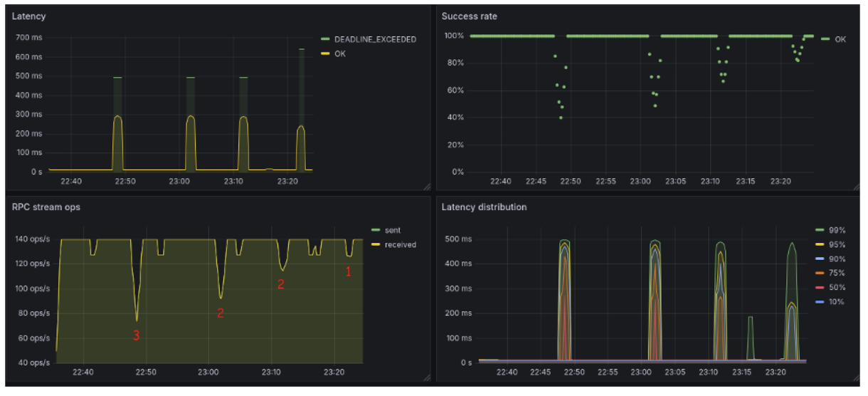Click the yellow received legend color marker
The image size is (868, 396).
375,244
